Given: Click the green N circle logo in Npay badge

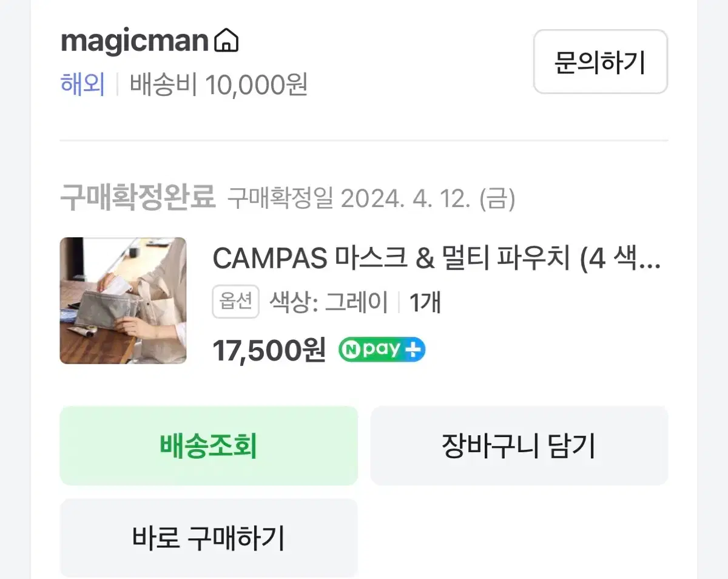Looking at the screenshot, I should coord(350,350).
